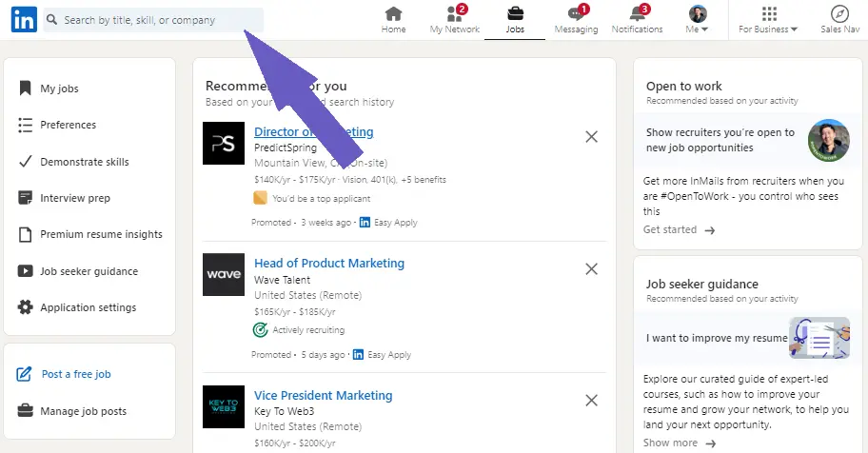Viewport: 868px width, 453px height.
Task: Open Demonstrate skills checkmark item
Action: [x=73, y=162]
